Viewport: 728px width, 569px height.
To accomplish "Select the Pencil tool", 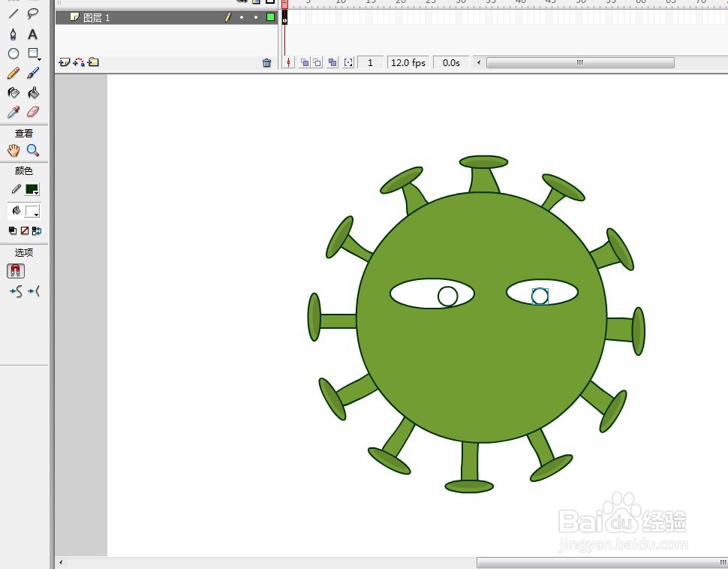I will pos(13,74).
